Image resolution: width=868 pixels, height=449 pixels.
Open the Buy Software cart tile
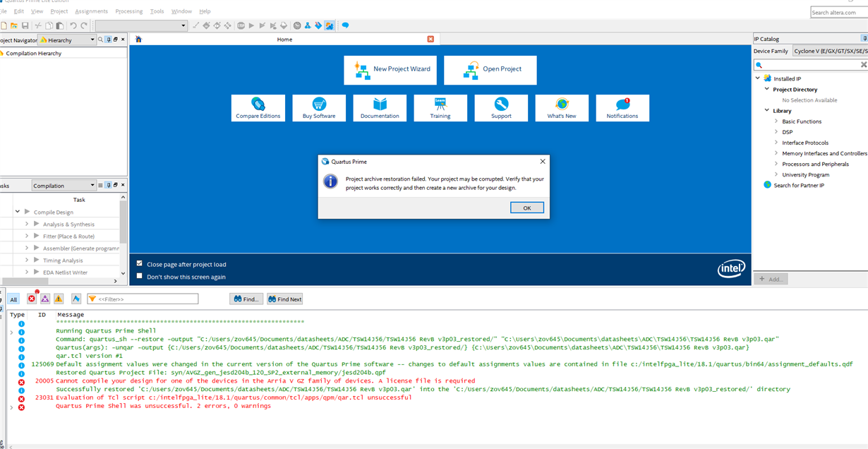319,108
